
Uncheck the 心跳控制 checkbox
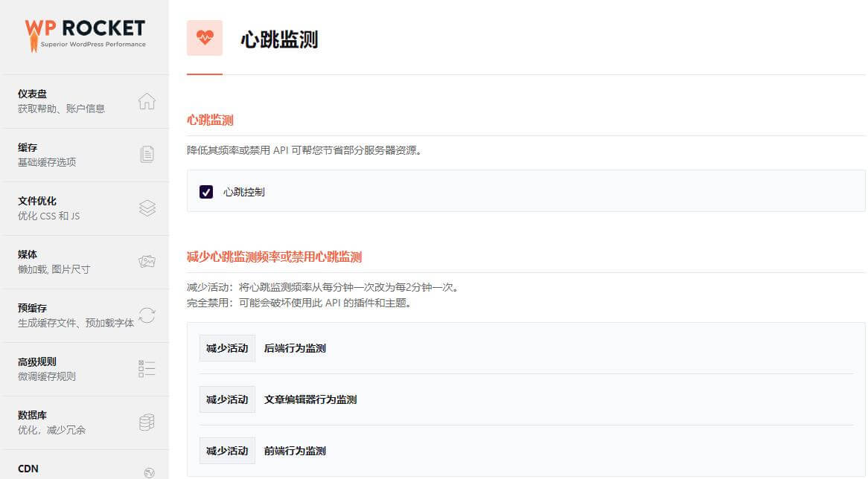[206, 192]
